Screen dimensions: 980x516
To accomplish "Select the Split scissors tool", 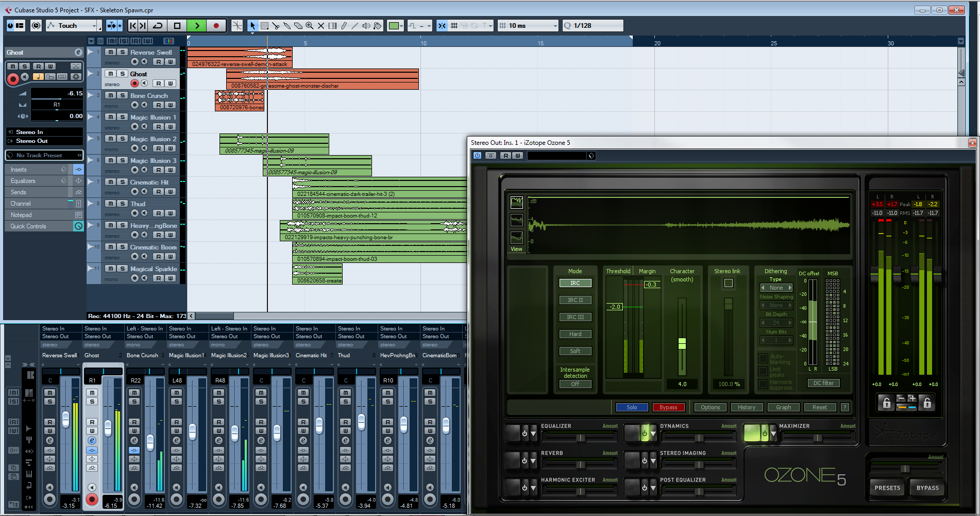I will 276,26.
